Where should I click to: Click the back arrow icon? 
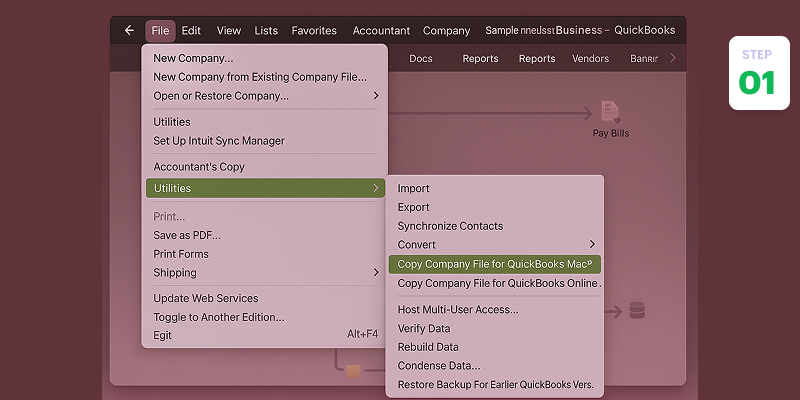point(129,31)
